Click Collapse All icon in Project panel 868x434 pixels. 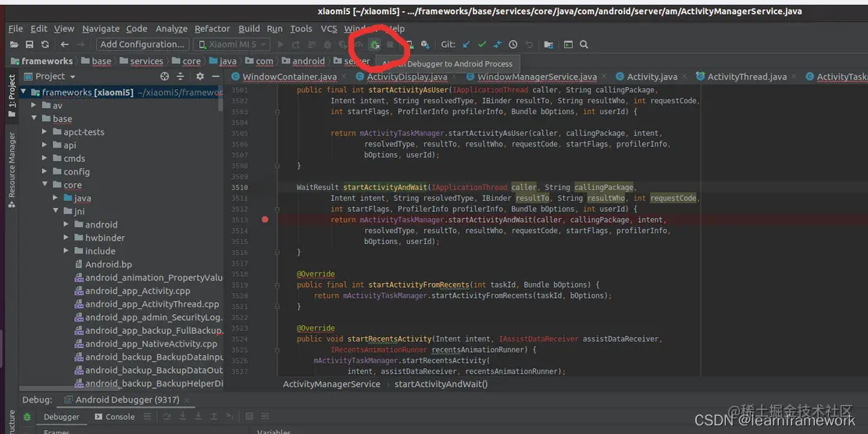pos(180,77)
